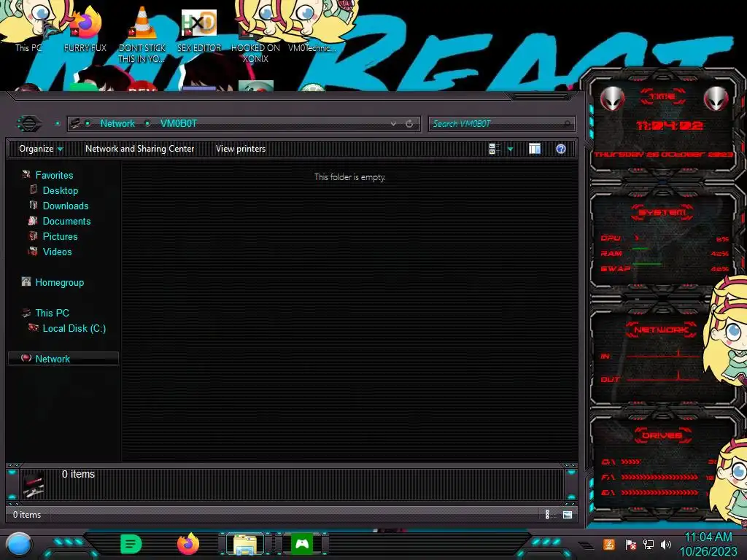Focus the Search VM0B0T field

pos(501,124)
